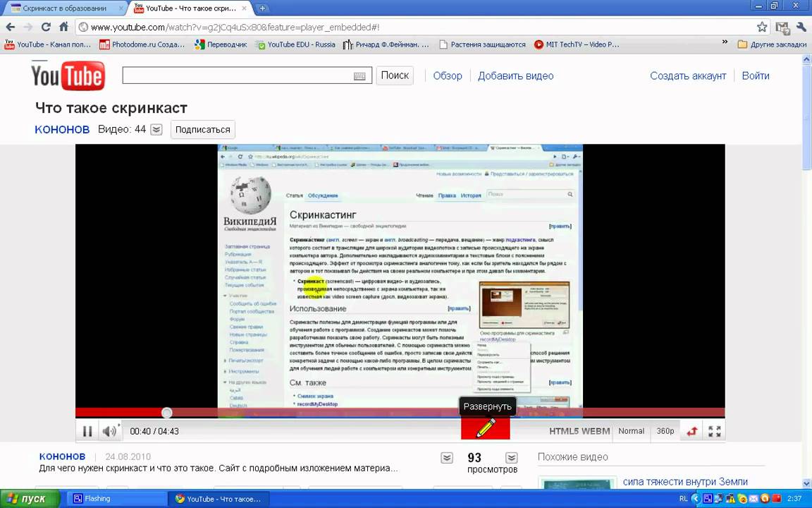Click the Войти sign-in link
Screen dimensions: 812x508
tap(756, 75)
